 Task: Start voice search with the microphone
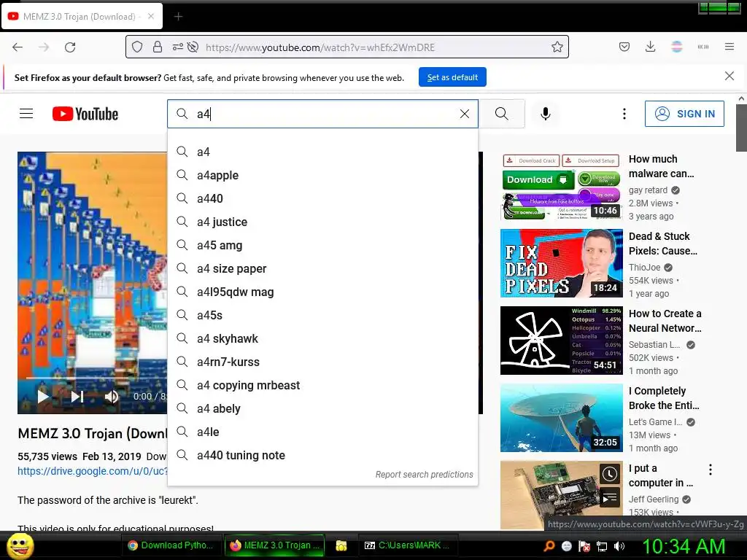pyautogui.click(x=546, y=114)
